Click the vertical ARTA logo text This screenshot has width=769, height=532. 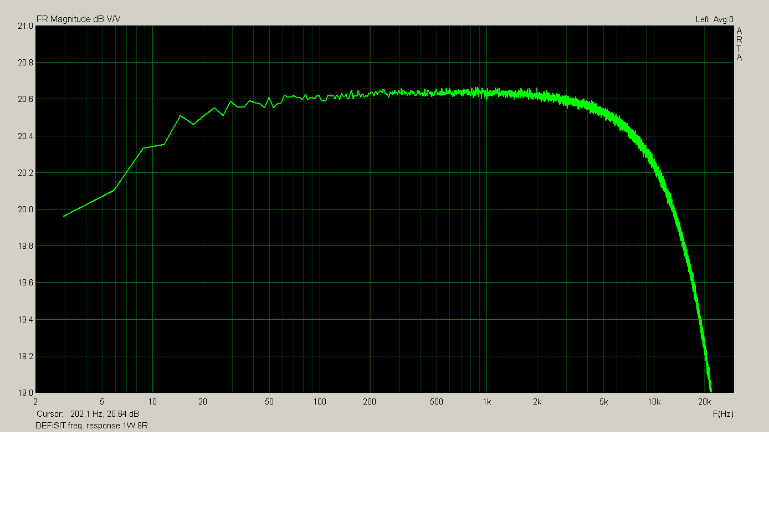739,44
